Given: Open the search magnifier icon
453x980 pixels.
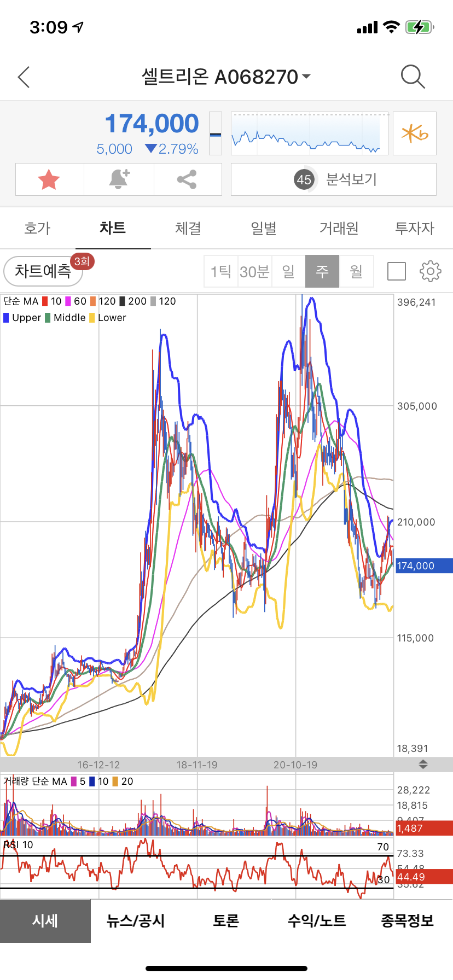Looking at the screenshot, I should (413, 77).
